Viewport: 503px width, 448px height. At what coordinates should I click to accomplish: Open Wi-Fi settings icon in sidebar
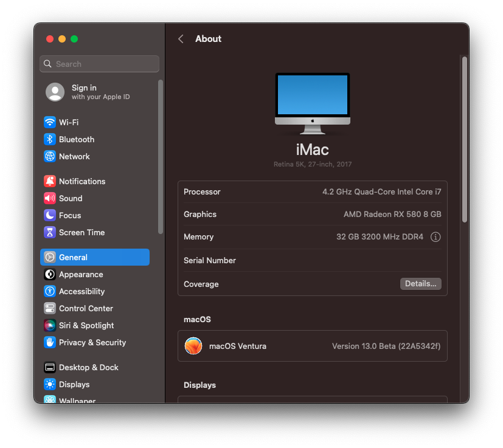(50, 122)
